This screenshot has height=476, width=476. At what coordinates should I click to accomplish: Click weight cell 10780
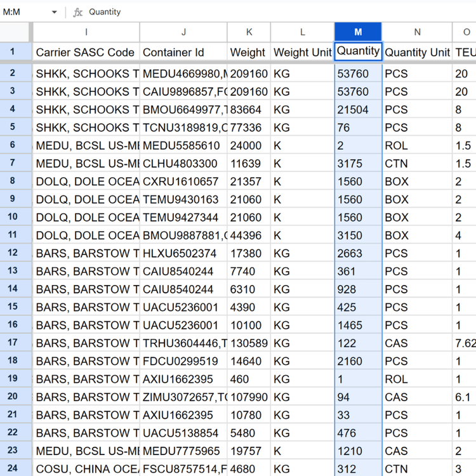(249, 414)
